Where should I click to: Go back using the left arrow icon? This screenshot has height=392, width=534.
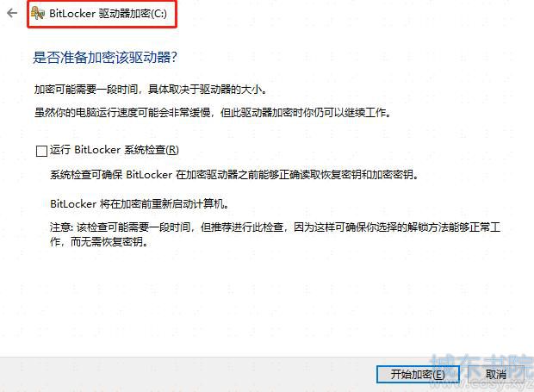point(12,13)
